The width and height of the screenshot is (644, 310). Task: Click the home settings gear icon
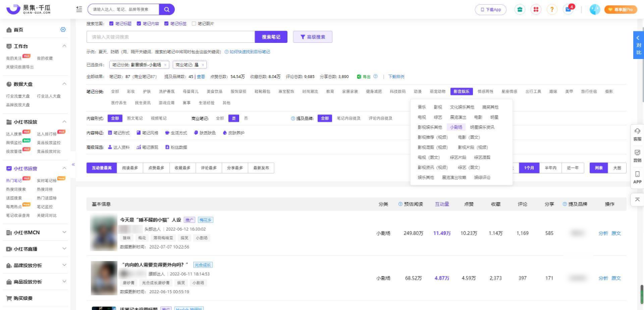click(x=63, y=30)
